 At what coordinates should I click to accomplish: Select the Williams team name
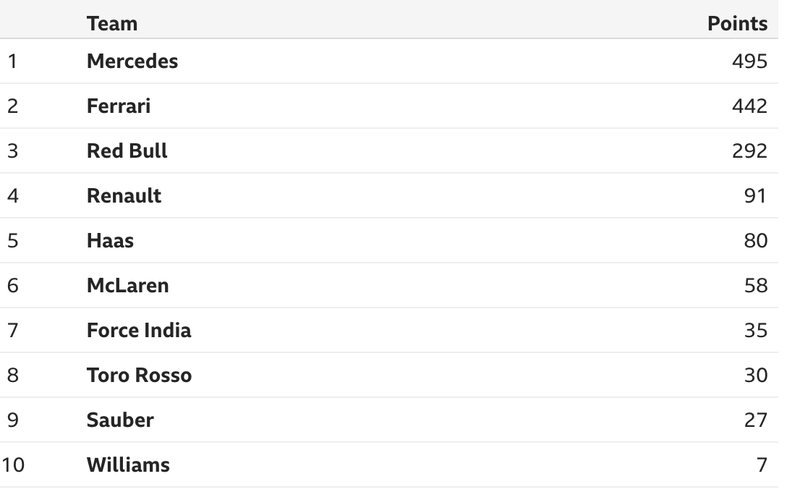tap(128, 465)
